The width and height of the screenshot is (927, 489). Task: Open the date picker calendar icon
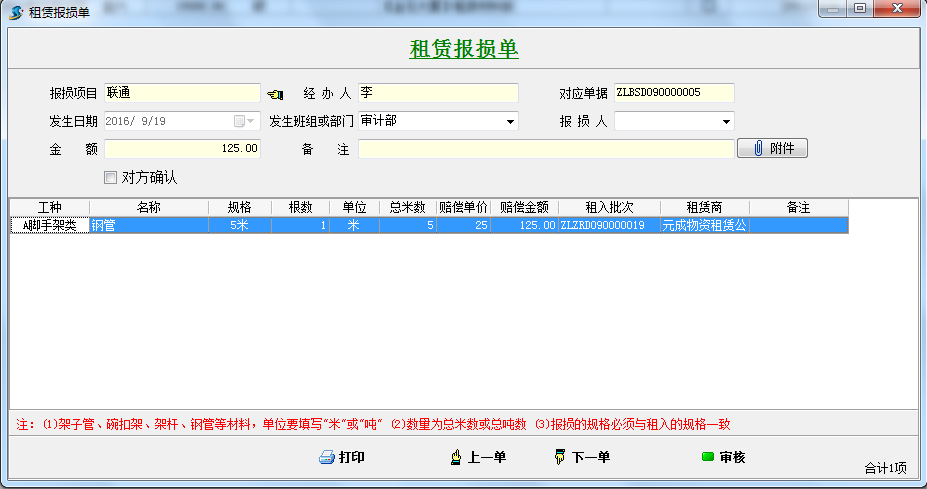239,121
